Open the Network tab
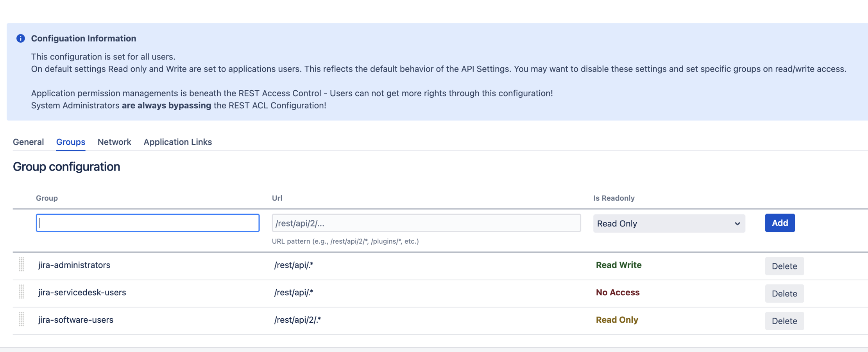The height and width of the screenshot is (352, 868). tap(114, 142)
